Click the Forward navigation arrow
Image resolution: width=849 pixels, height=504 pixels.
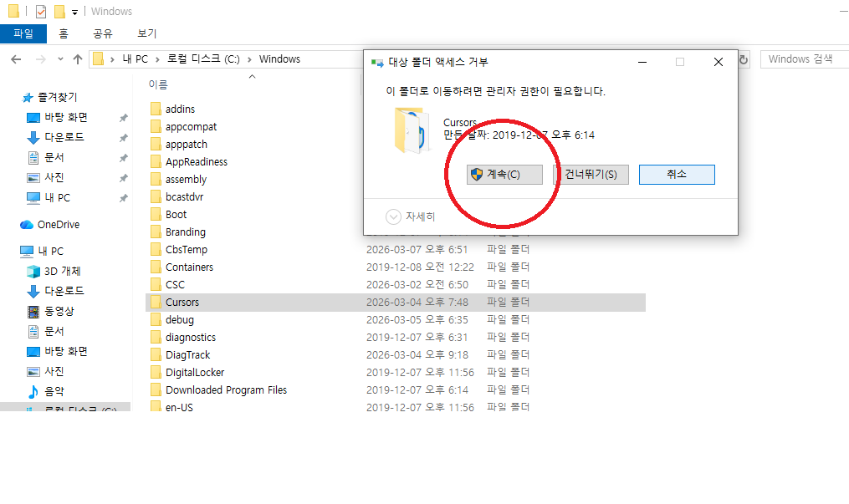(x=41, y=59)
